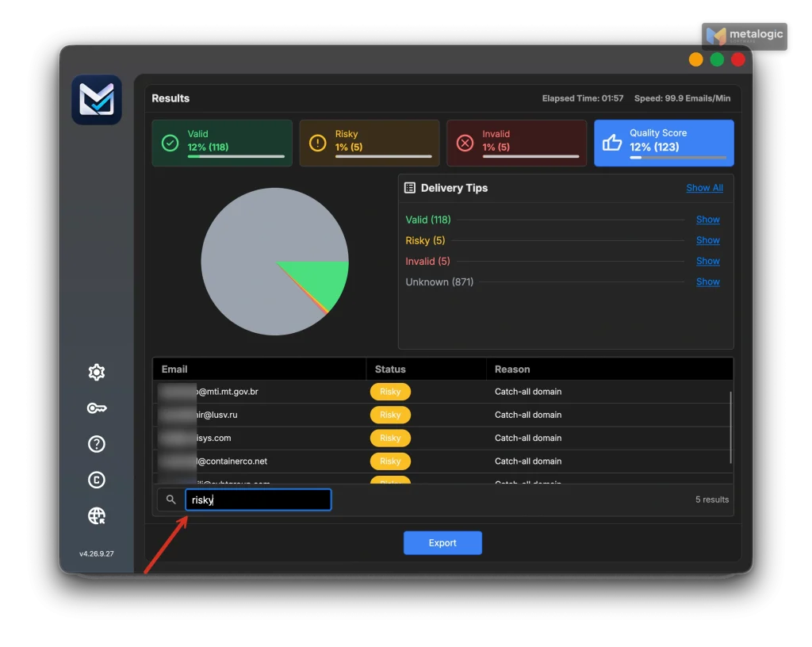
Task: Click the Invalid cross circle icon
Action: (x=465, y=143)
